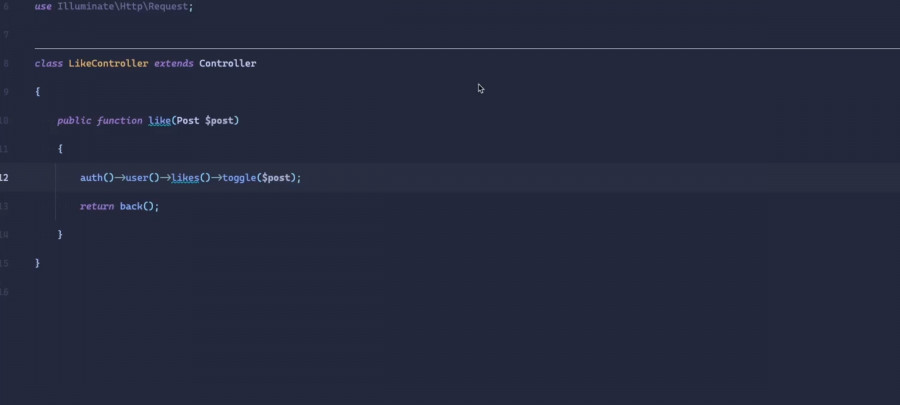900x405 pixels.
Task: Click the Post type hint in signature
Action: point(188,120)
